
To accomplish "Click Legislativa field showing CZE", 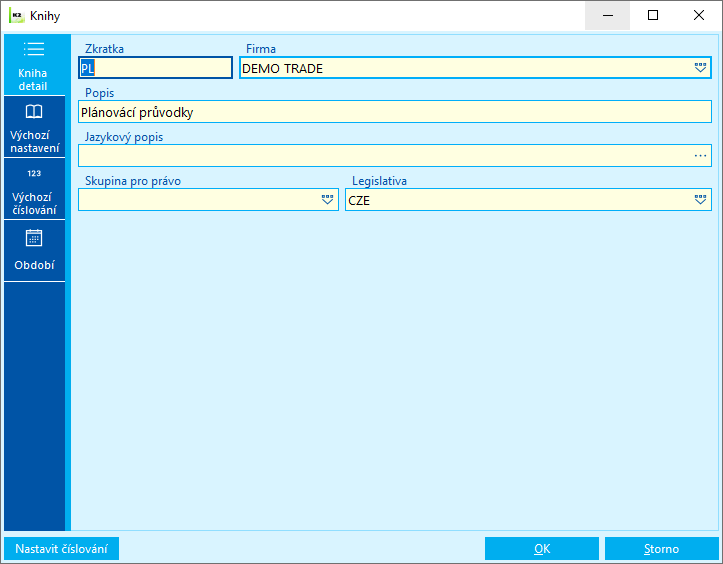I will [x=528, y=200].
